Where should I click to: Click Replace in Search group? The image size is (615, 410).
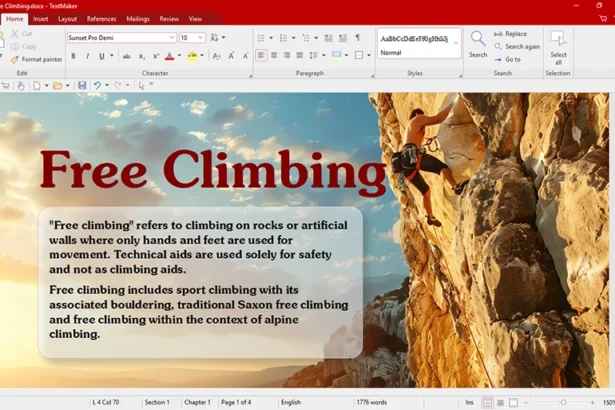[x=510, y=34]
